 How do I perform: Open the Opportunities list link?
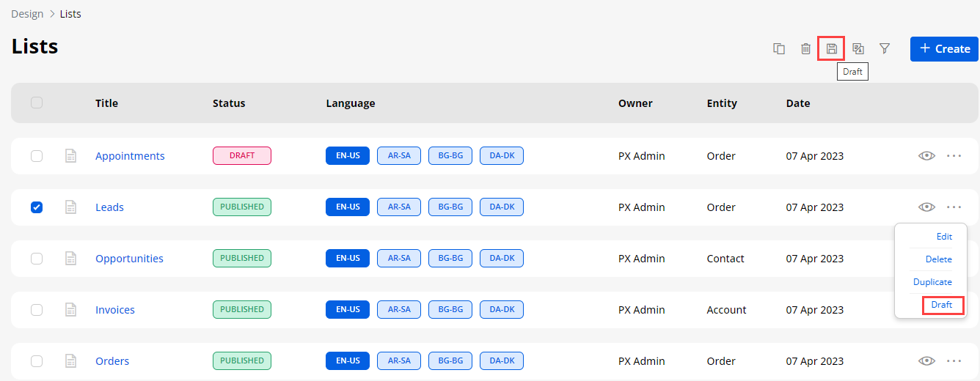(129, 259)
